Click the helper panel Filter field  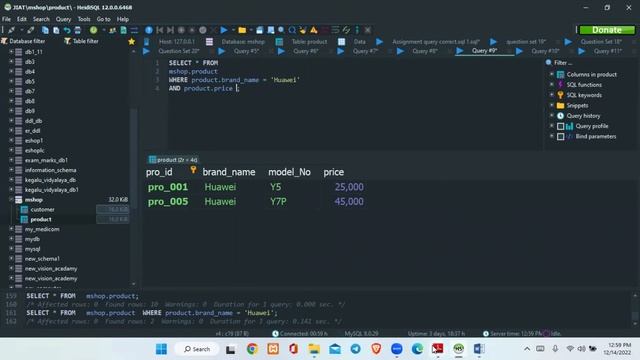(592, 63)
